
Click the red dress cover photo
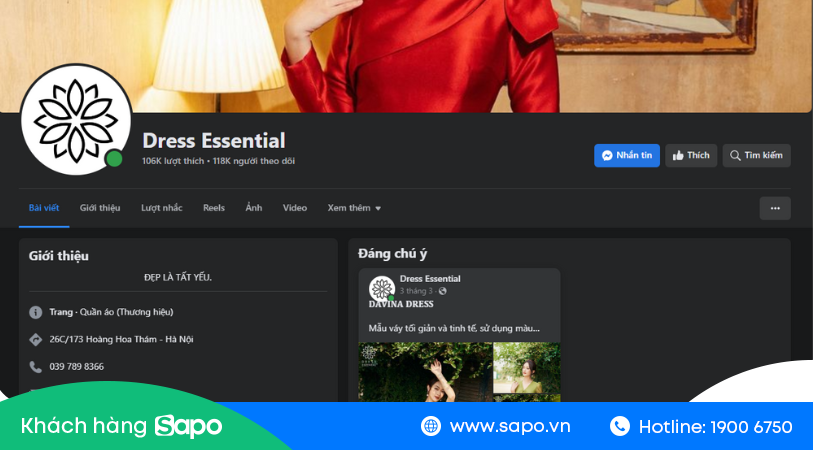[x=406, y=55]
